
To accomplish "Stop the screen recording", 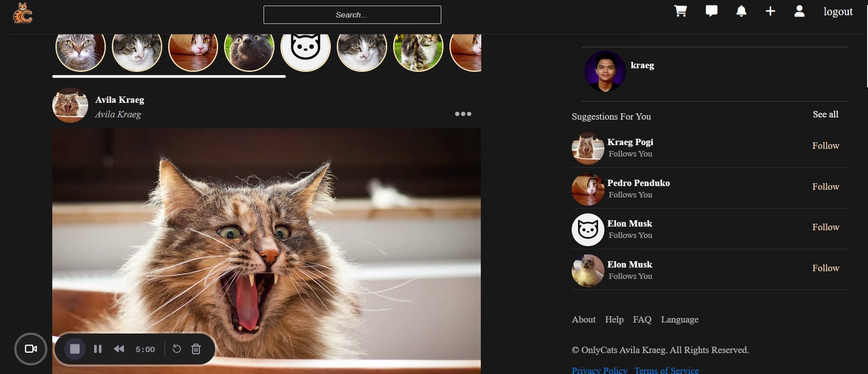I will (x=75, y=349).
